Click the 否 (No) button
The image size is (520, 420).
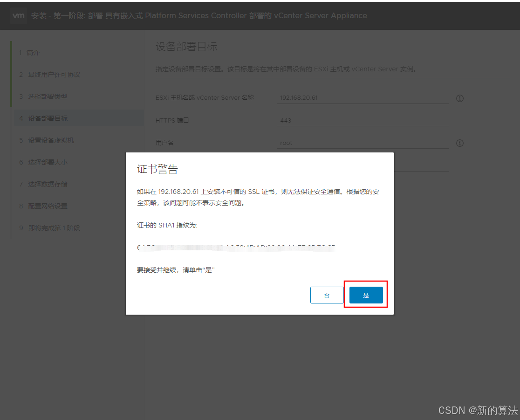coord(327,295)
